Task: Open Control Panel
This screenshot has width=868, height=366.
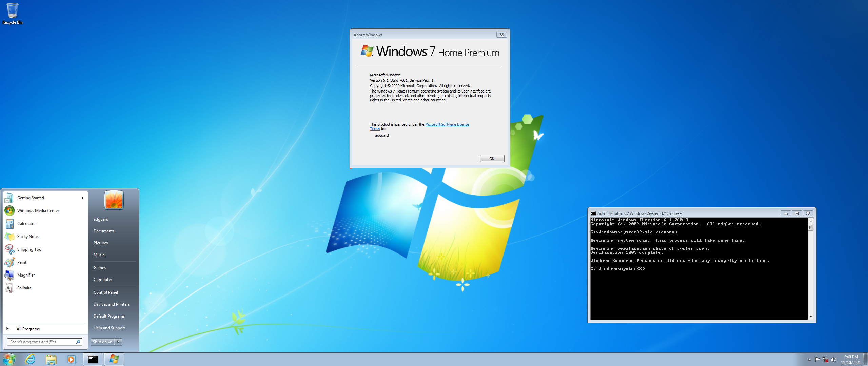Action: 106,292
